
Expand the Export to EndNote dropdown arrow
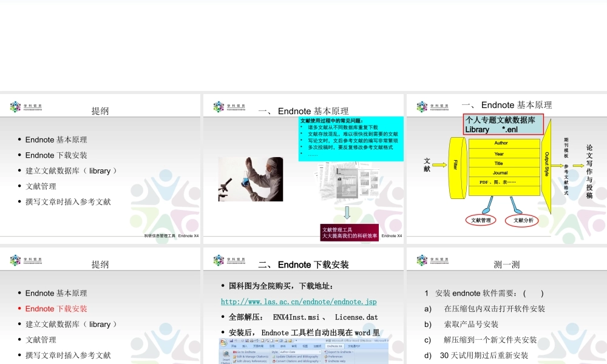click(x=352, y=352)
